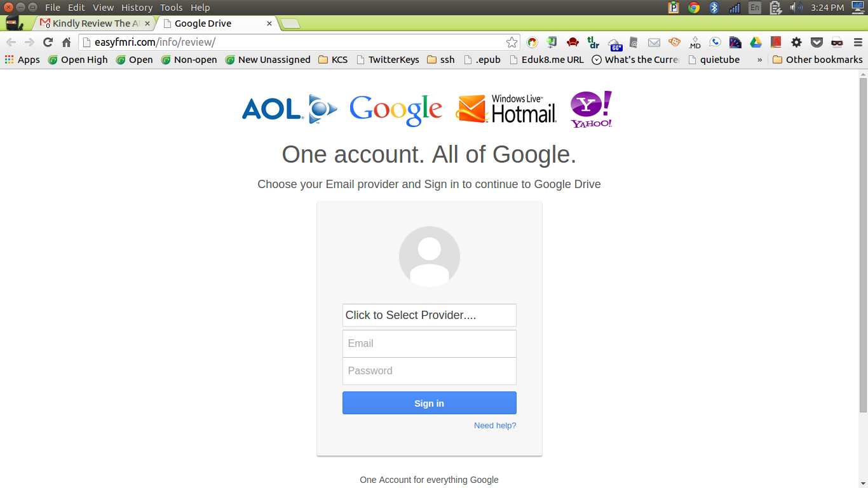Screen dimensions: 868x488
Task: Click the page vertical scrollbar
Action: point(863,245)
